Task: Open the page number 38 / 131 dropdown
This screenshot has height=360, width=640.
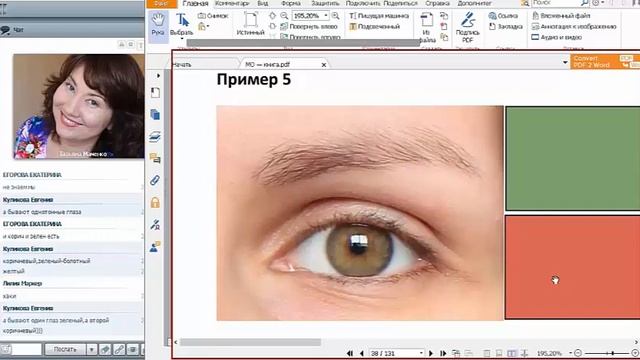Action: (x=421, y=353)
